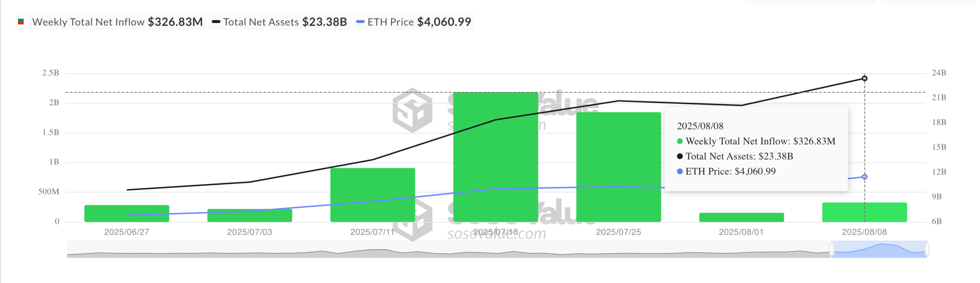Screen dimensions: 980x283
Task: Click the 2025/06/27 inflow bar
Action: (127, 213)
